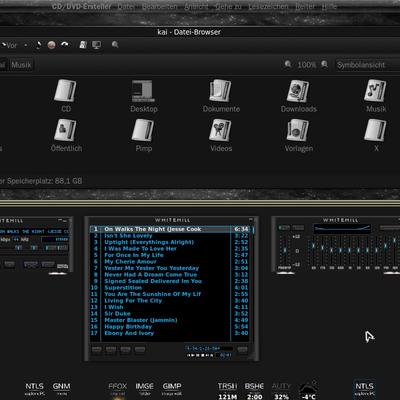400x400 pixels.
Task: Open the Hilfe menu
Action: click(x=329, y=6)
